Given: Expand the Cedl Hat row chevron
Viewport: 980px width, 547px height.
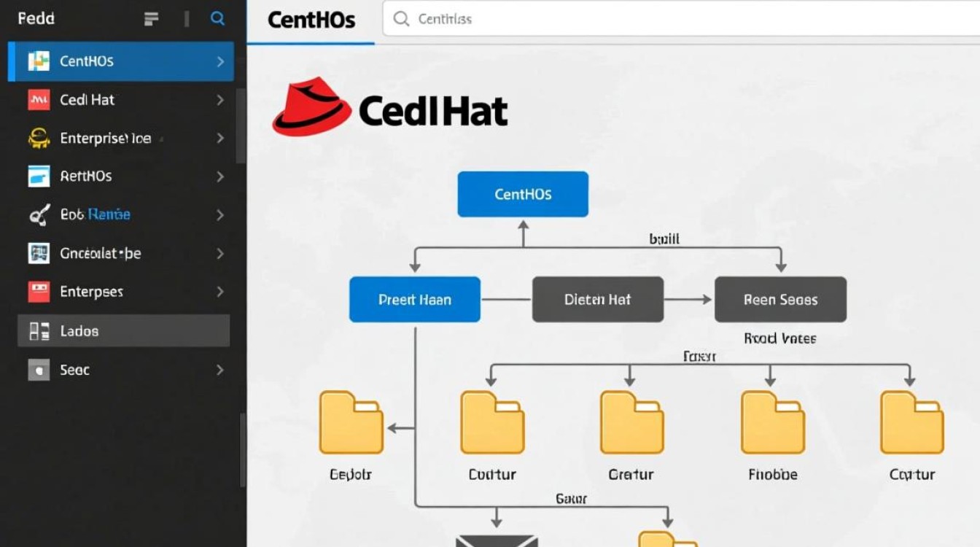Looking at the screenshot, I should (220, 100).
